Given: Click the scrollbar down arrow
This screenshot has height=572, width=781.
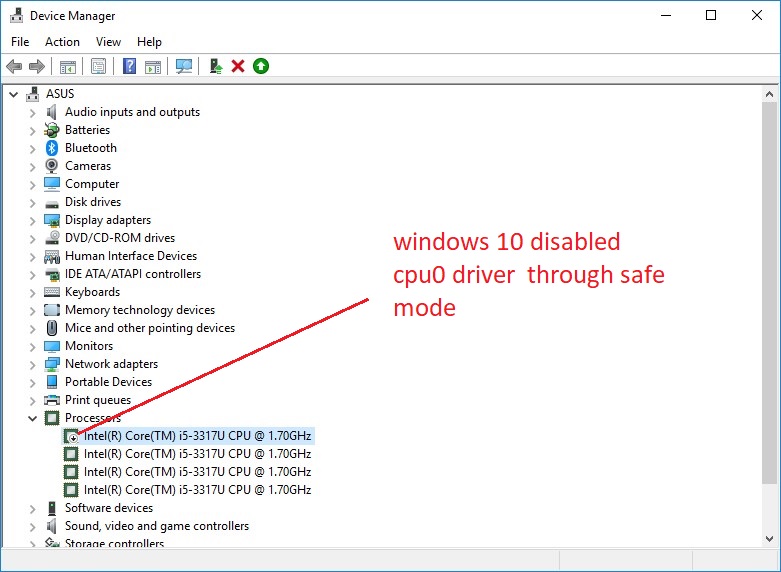Looking at the screenshot, I should click(769, 539).
